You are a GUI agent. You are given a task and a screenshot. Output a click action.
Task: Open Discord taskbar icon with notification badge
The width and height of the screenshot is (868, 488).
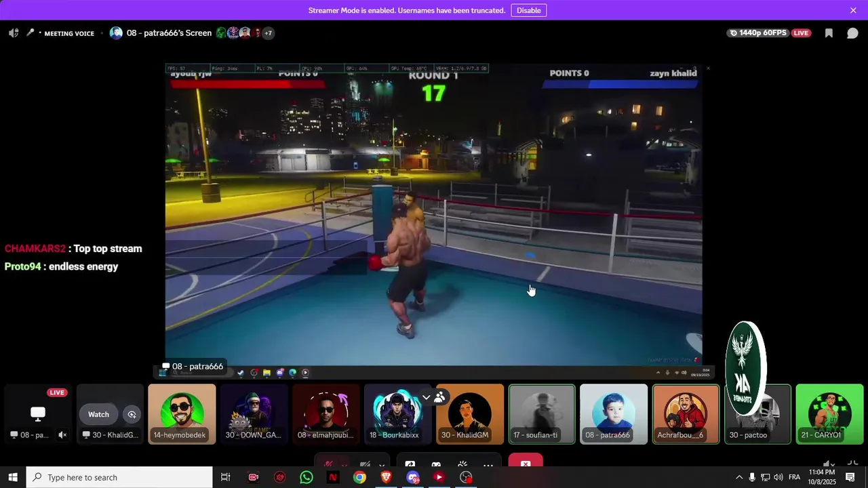pyautogui.click(x=413, y=477)
